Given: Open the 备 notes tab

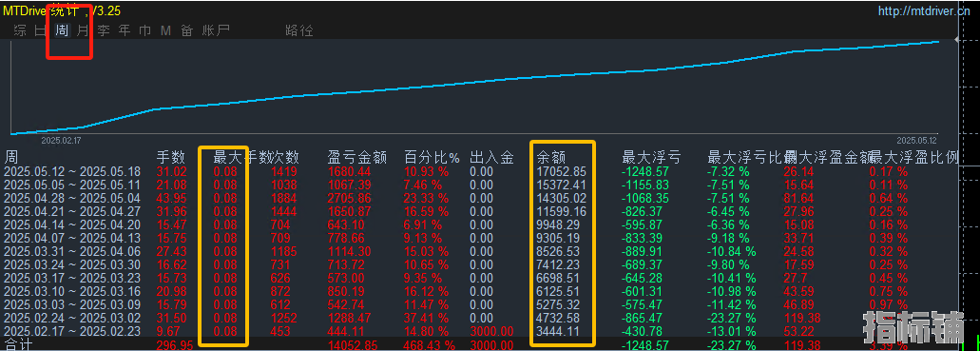Looking at the screenshot, I should point(187,30).
